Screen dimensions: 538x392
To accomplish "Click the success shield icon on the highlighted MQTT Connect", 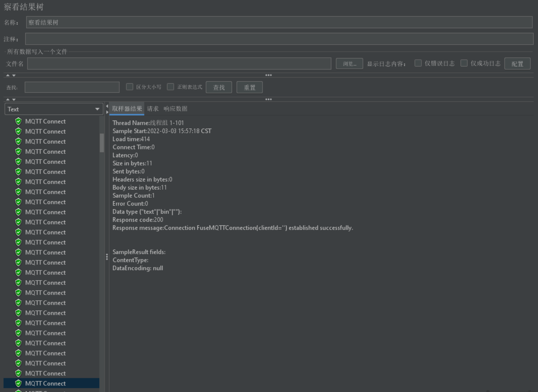I will 18,383.
